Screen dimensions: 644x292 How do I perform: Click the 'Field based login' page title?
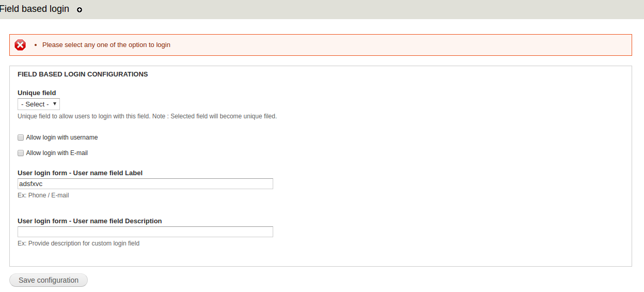pos(35,9)
